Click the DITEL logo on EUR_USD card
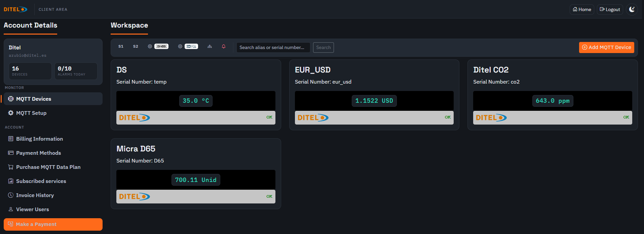The width and height of the screenshot is (644, 234). click(x=313, y=118)
